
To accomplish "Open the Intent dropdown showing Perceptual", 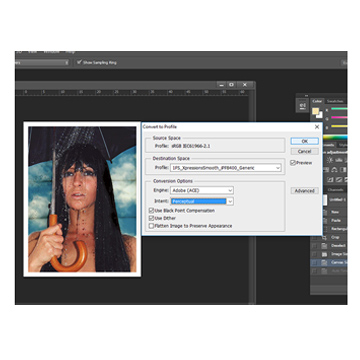I will [202, 201].
